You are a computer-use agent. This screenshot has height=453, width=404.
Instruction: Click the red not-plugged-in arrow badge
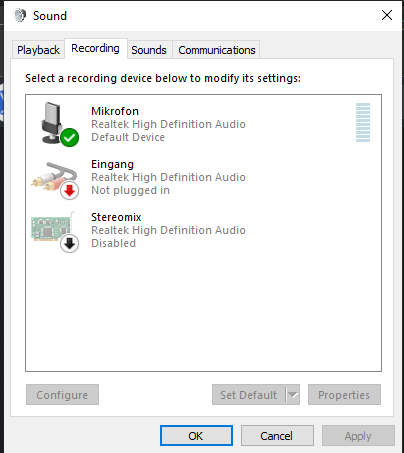[x=70, y=191]
